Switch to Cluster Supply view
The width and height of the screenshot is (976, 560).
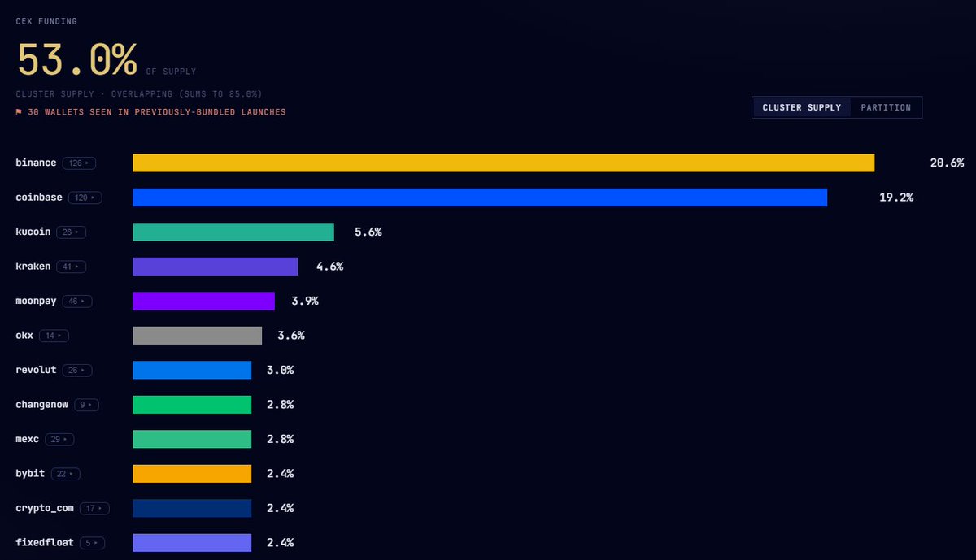pyautogui.click(x=801, y=107)
